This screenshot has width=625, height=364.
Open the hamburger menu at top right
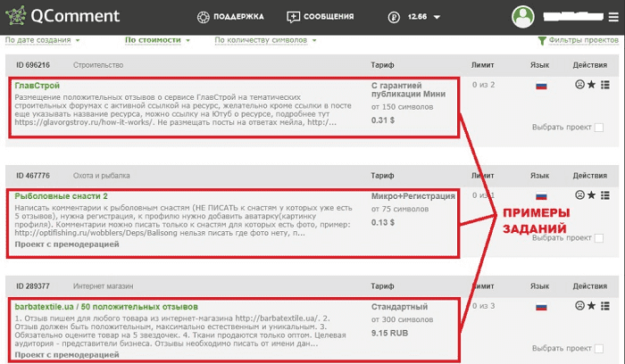click(x=613, y=17)
